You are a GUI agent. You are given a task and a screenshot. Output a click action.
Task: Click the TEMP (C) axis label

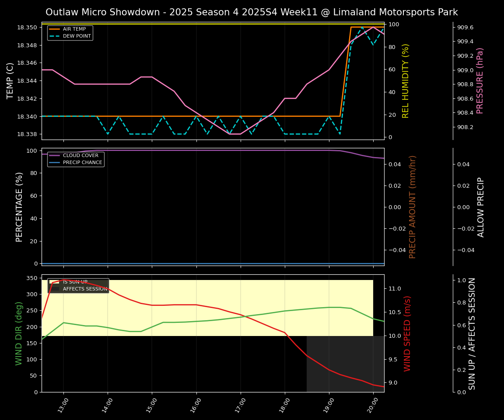[10, 81]
